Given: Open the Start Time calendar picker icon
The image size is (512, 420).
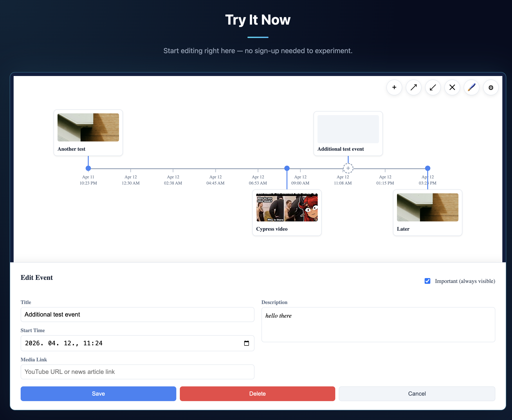Looking at the screenshot, I should pos(246,343).
